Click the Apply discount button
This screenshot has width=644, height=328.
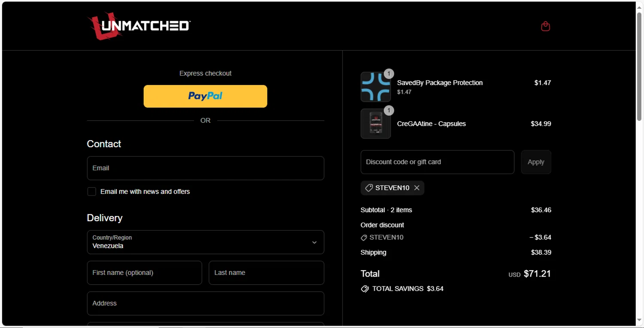point(536,162)
